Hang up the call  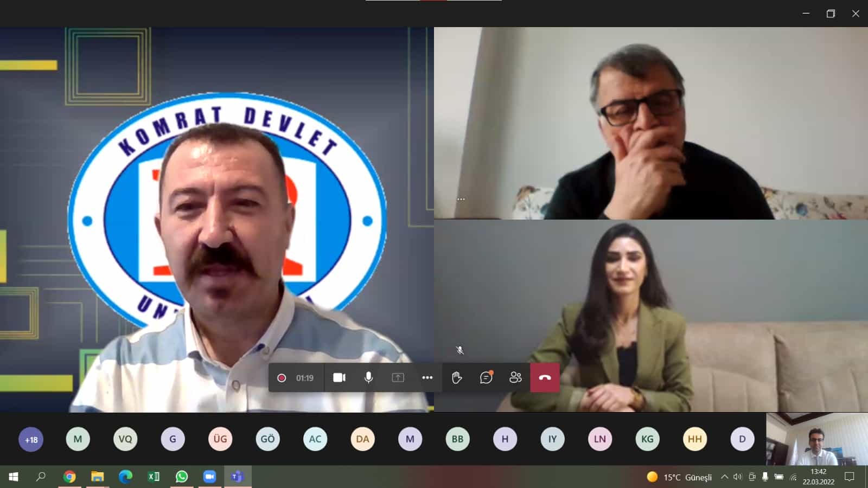(x=545, y=377)
